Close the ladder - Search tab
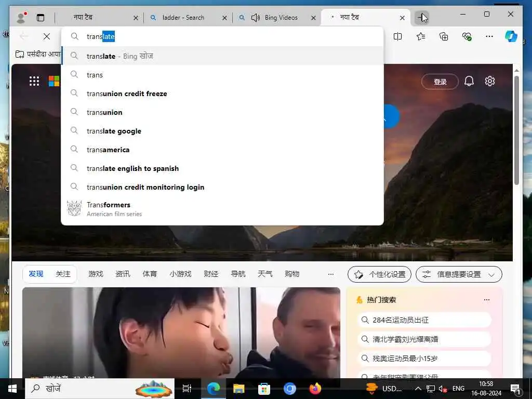The image size is (532, 399). click(x=224, y=18)
